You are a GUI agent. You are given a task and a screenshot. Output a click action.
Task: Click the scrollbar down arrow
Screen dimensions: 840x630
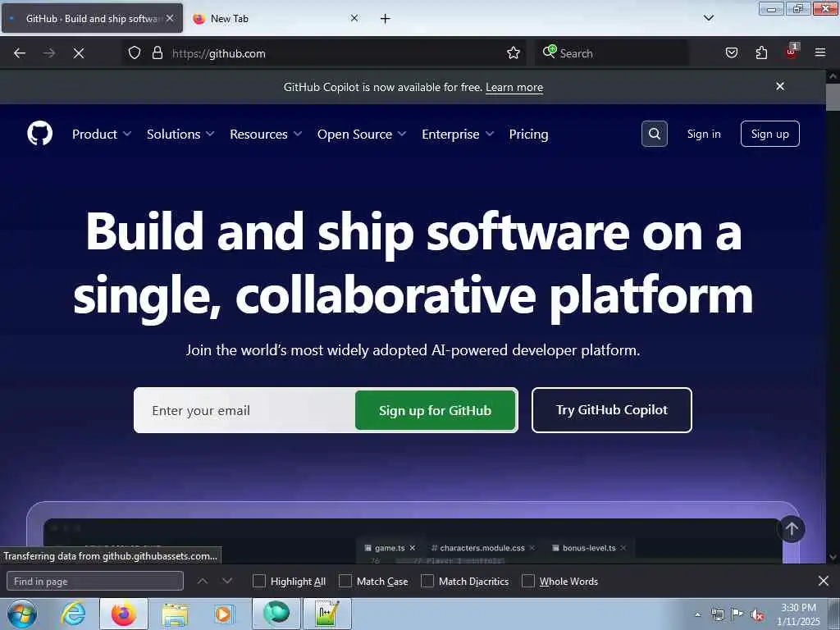833,557
